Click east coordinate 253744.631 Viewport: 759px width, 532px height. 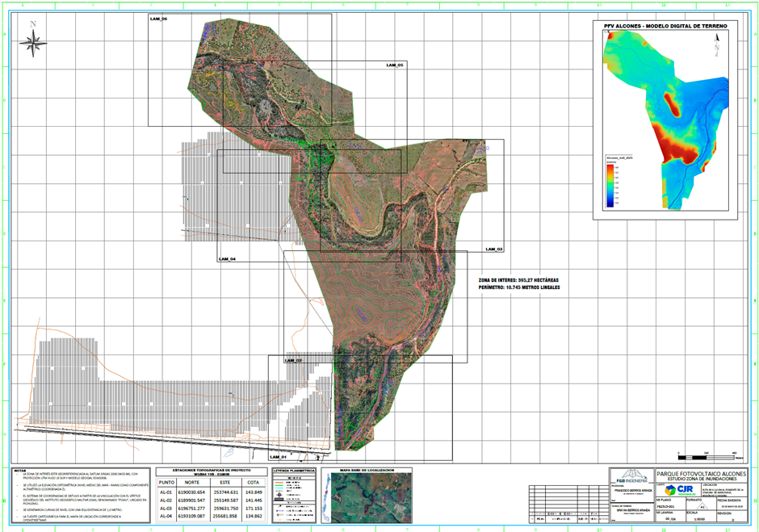pyautogui.click(x=225, y=492)
